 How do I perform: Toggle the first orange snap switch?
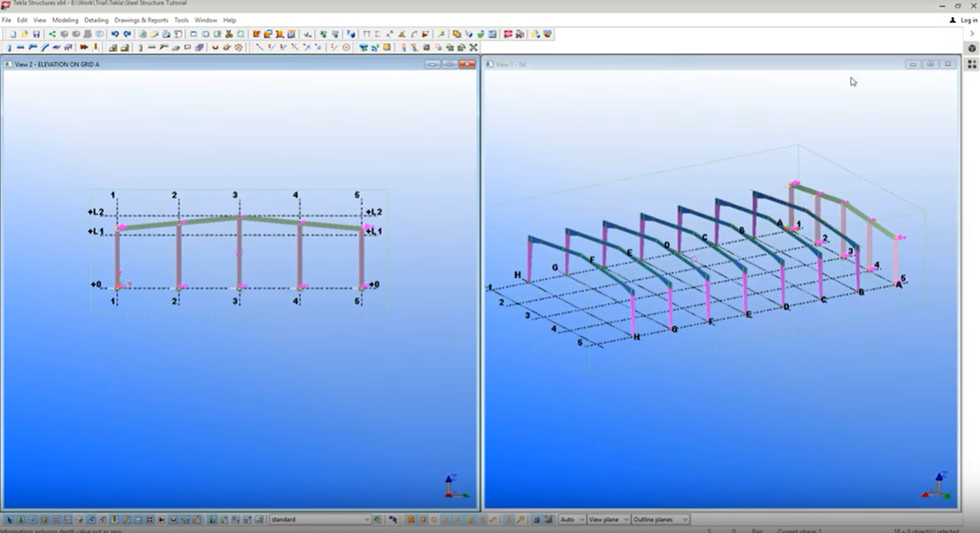point(410,520)
